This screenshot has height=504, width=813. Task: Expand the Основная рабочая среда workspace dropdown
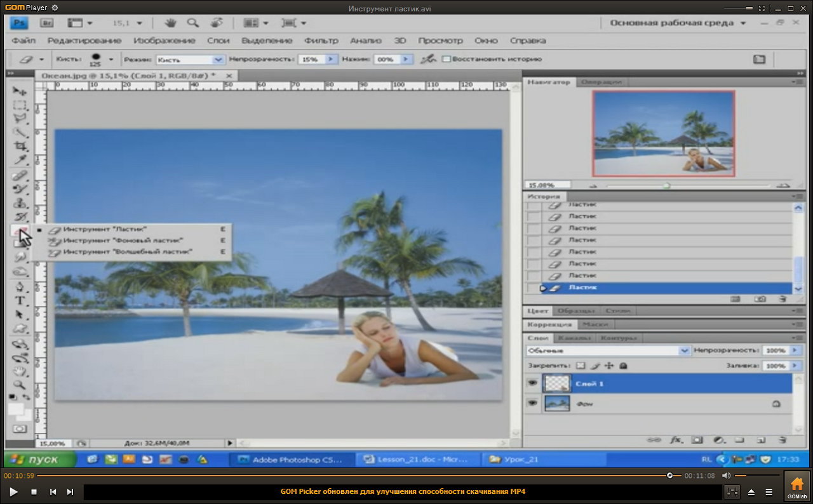point(742,23)
